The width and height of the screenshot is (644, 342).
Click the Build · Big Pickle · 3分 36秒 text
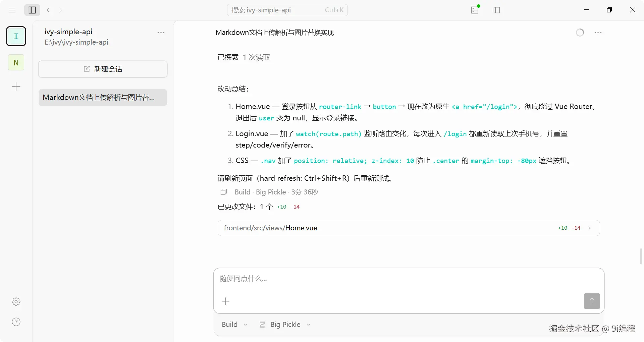click(x=276, y=192)
